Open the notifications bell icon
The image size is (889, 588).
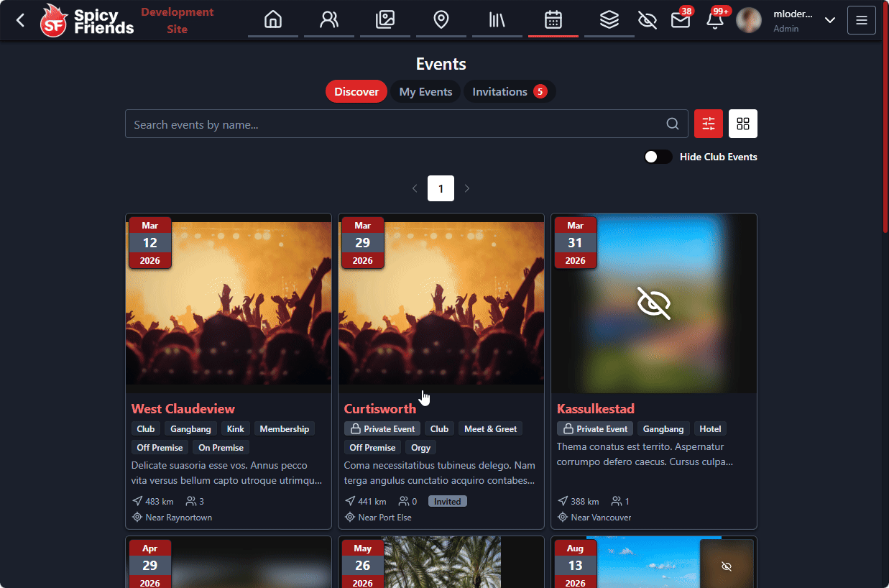pyautogui.click(x=714, y=20)
